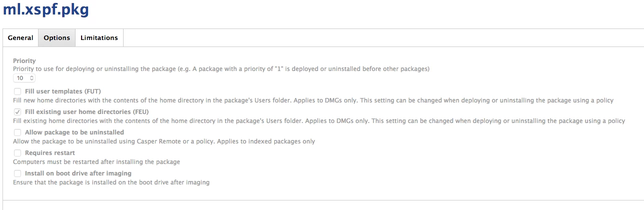
Task: Click the Casper Remote uninstall description
Action: click(x=164, y=141)
